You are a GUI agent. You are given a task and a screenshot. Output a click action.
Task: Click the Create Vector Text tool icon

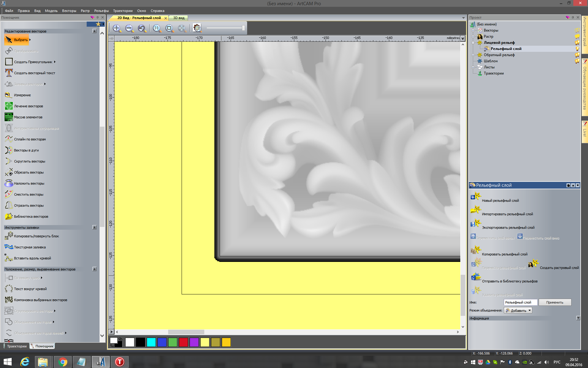click(x=9, y=73)
